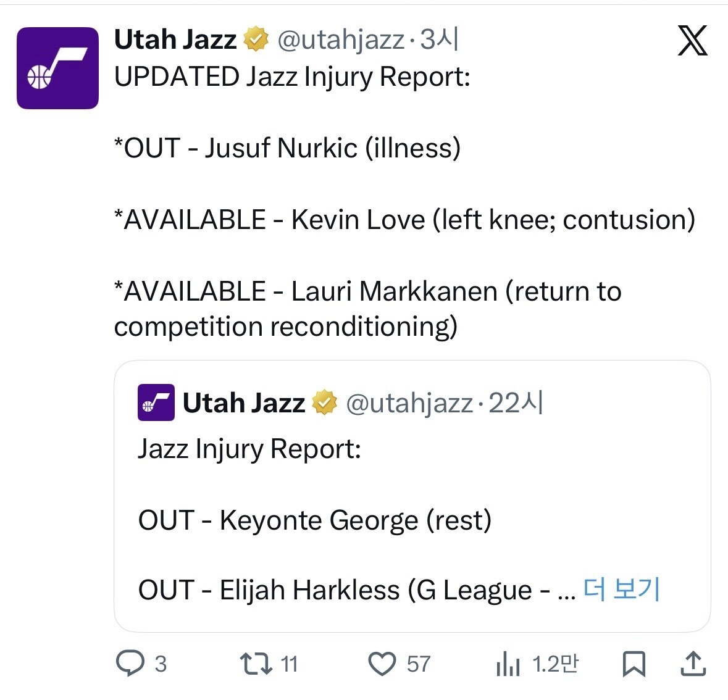Viewport: 728px width, 700px height.
Task: Open the quoted tweet's small Jazz avatar
Action: [156, 402]
